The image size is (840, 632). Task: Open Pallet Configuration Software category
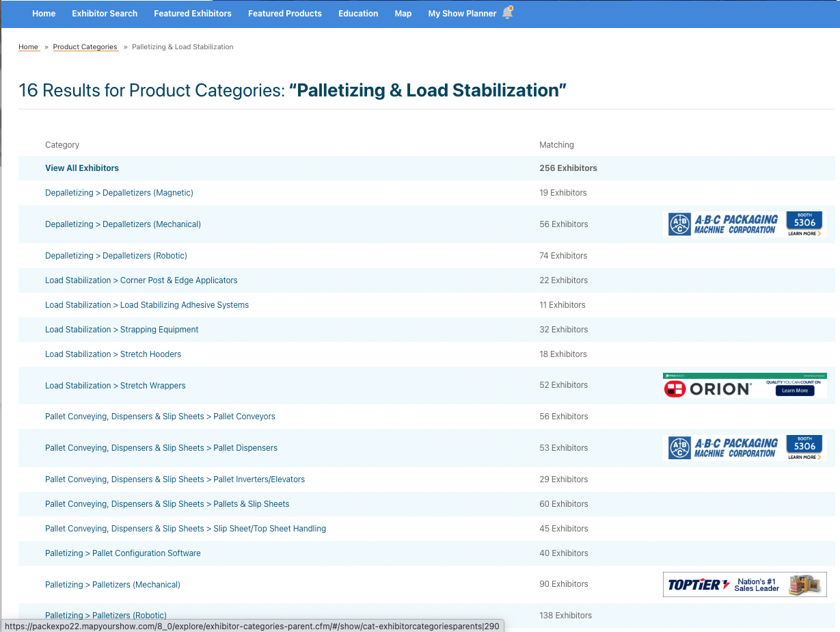123,553
